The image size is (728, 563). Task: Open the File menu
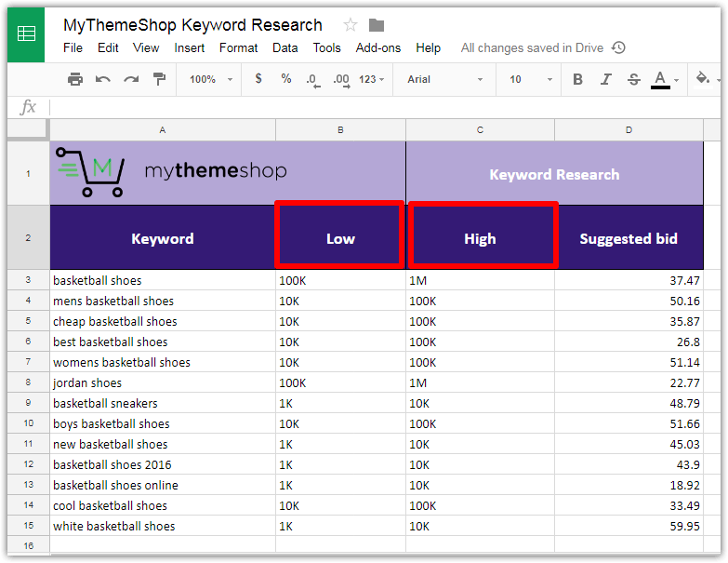tap(73, 47)
